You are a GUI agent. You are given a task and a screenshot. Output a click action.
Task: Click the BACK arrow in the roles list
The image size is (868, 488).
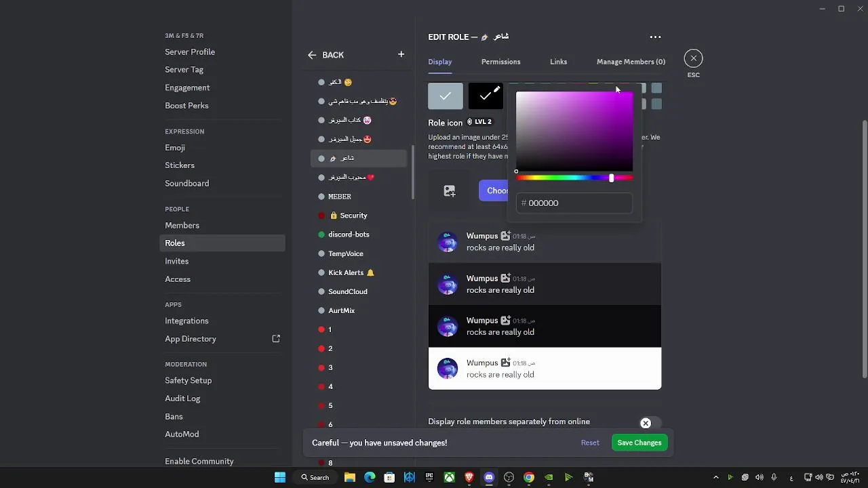point(312,55)
